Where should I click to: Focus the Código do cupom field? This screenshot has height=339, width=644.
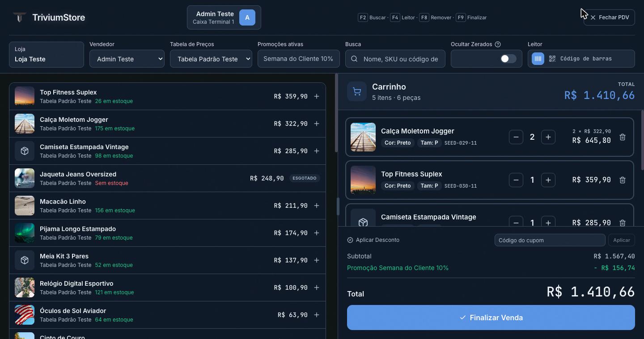[550, 240]
